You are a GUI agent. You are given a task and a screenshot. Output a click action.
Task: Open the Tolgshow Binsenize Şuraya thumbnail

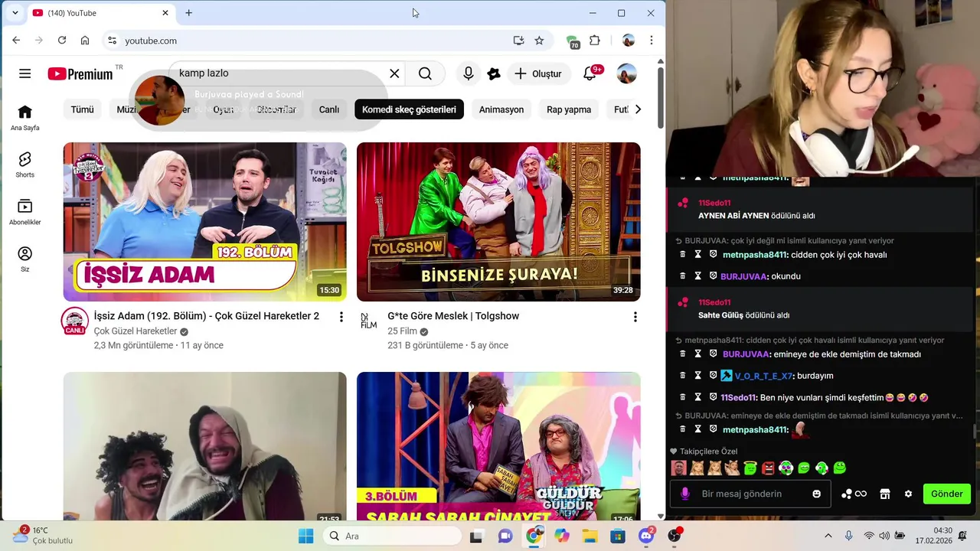click(498, 222)
